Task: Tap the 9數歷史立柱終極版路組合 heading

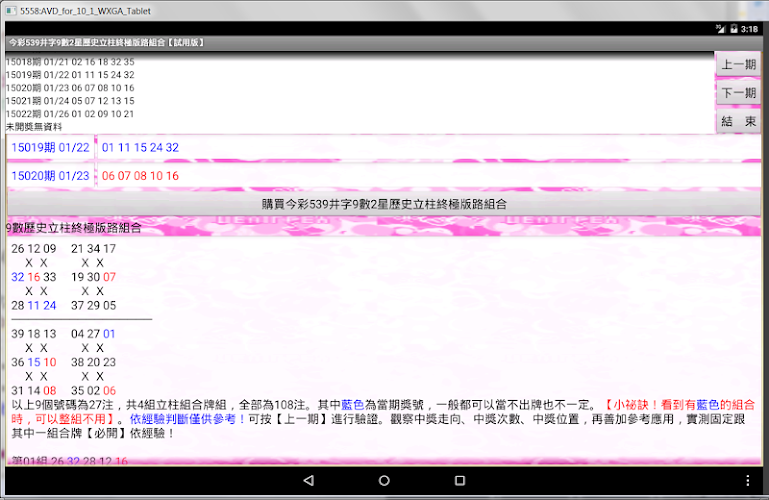Action: point(74,228)
